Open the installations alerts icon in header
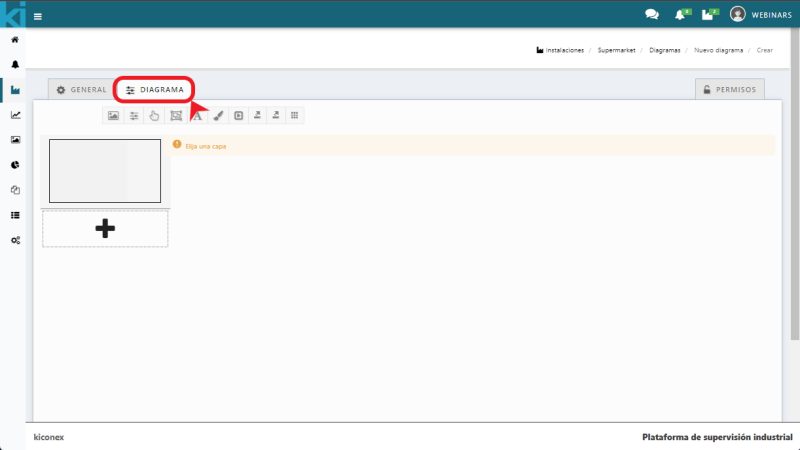The image size is (800, 450). [709, 15]
